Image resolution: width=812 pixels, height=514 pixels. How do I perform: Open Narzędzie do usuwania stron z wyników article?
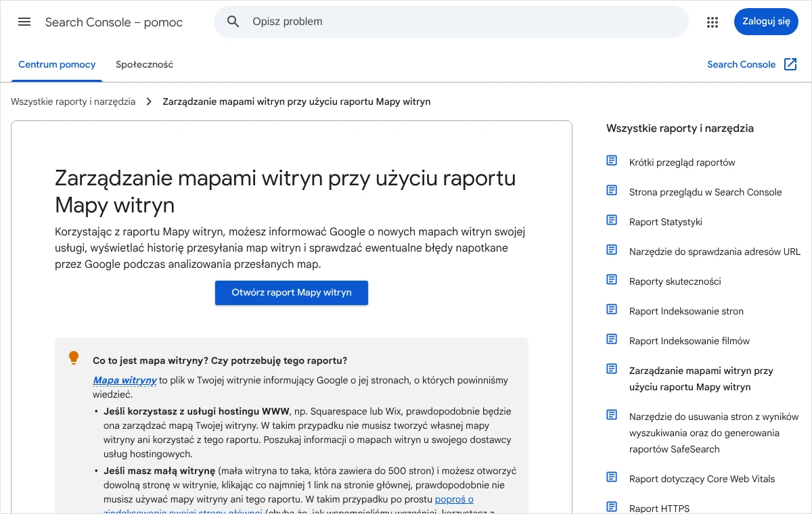click(714, 433)
